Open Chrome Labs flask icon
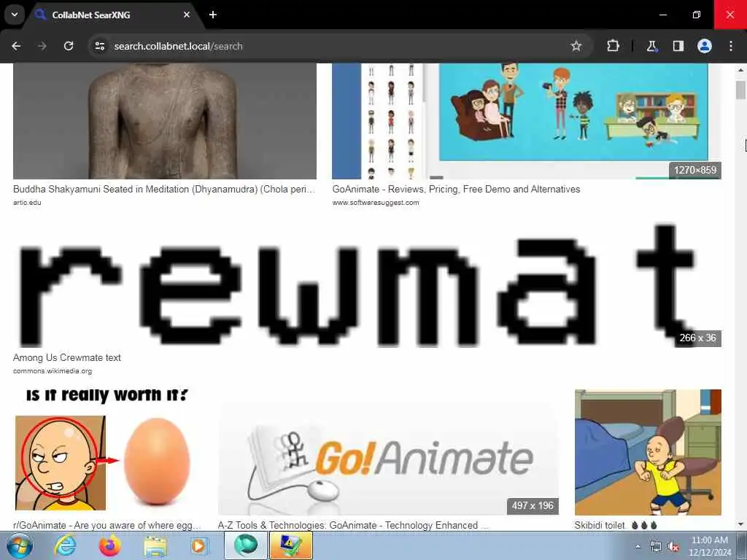Viewport: 747px width, 560px height. (651, 46)
